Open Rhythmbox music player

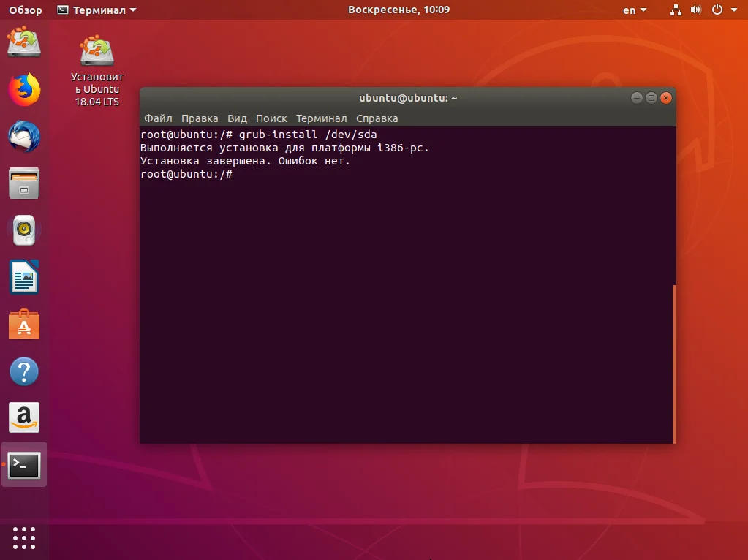point(24,231)
